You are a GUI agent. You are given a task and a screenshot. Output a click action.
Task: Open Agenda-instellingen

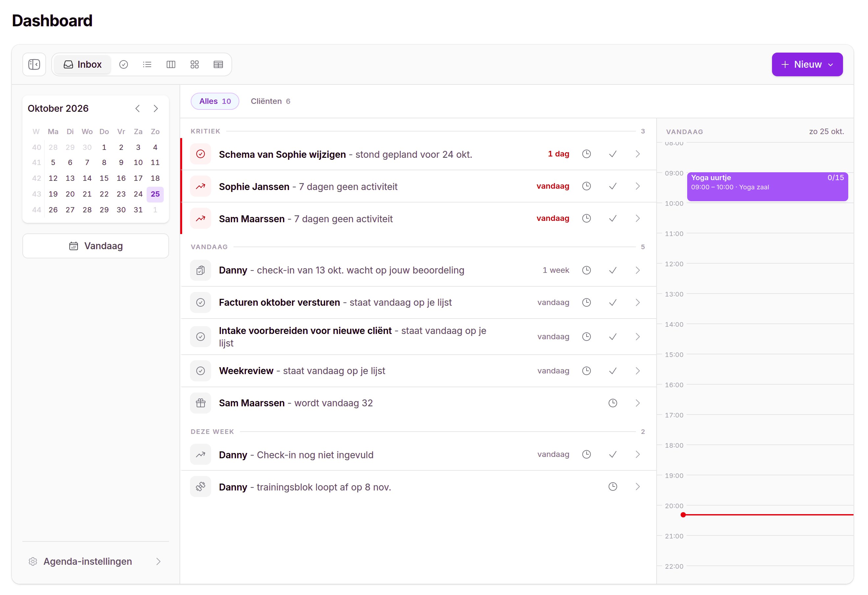96,561
